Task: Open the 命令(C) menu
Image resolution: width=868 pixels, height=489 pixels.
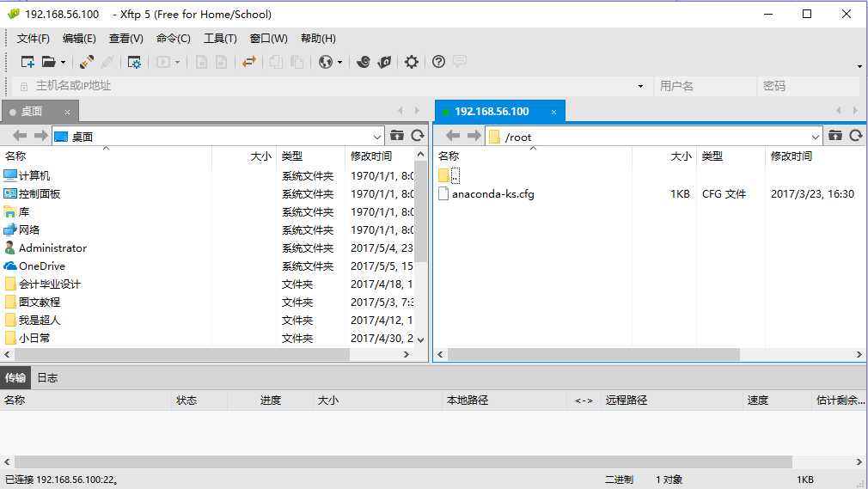Action: [174, 38]
